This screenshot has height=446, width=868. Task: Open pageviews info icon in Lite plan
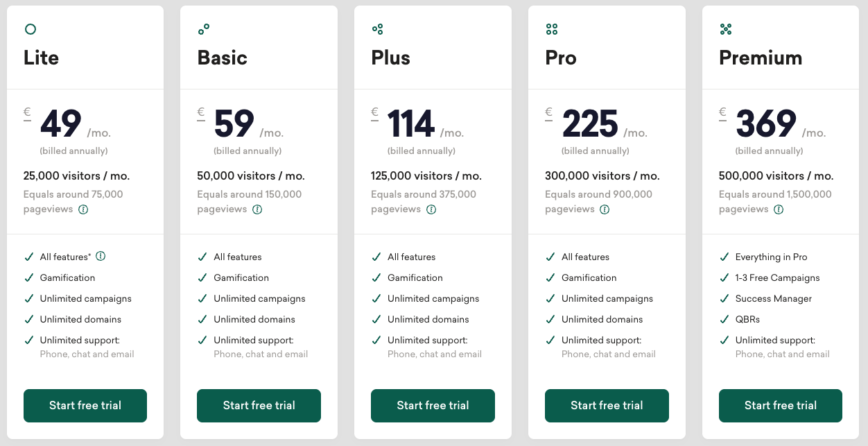83,209
